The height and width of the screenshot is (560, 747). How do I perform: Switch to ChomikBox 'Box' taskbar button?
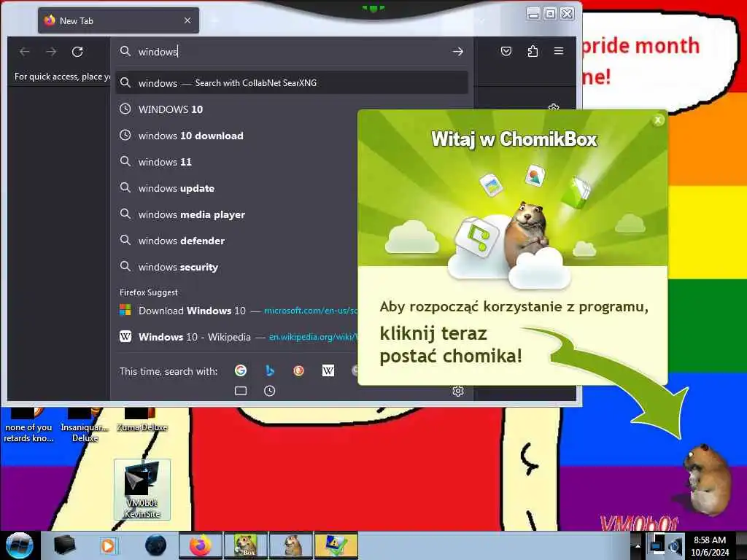pos(246,545)
